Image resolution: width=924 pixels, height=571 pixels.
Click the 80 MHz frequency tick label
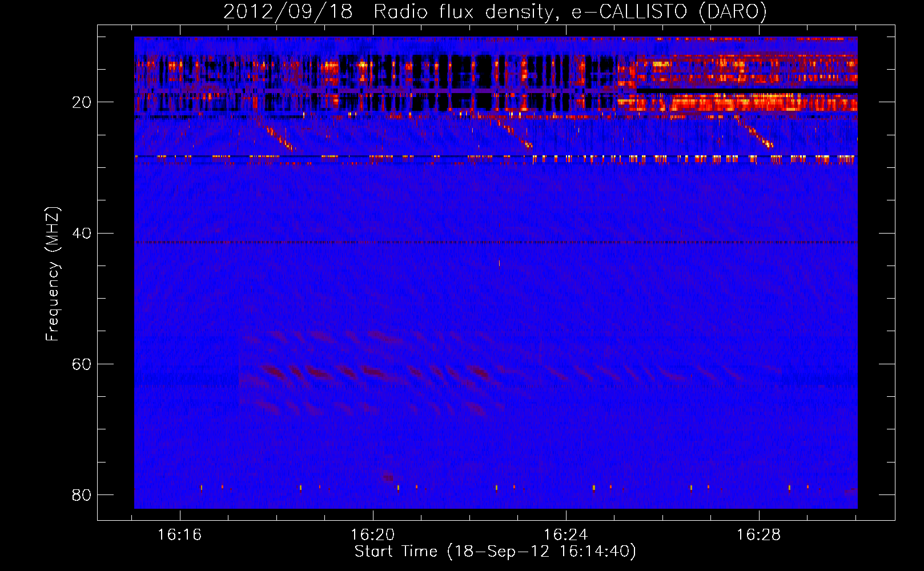tap(82, 494)
